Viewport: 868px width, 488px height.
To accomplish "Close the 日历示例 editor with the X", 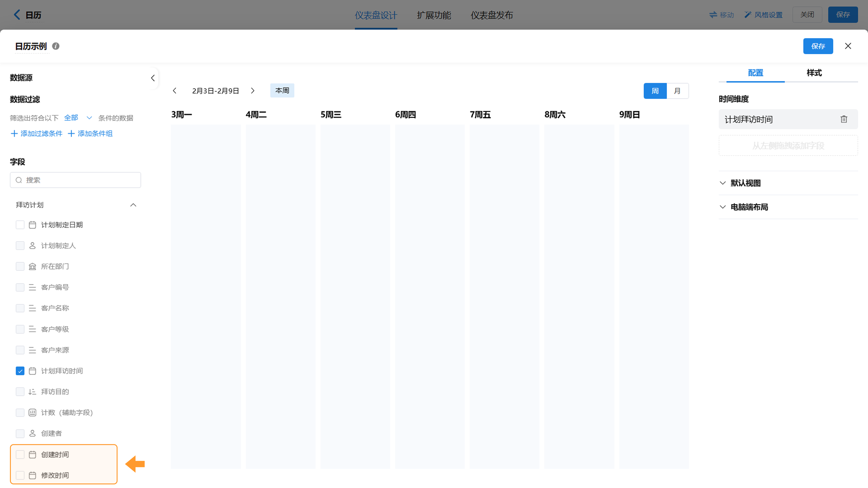I will 848,46.
